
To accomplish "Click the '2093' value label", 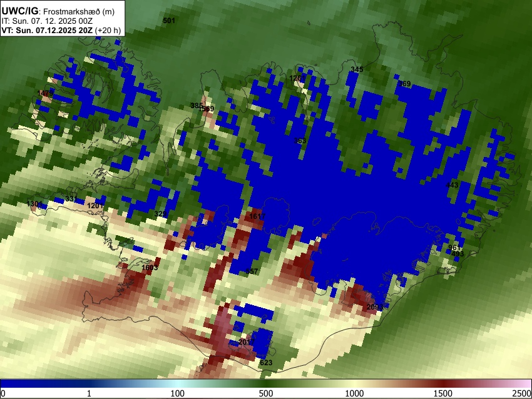I will (x=375, y=307).
